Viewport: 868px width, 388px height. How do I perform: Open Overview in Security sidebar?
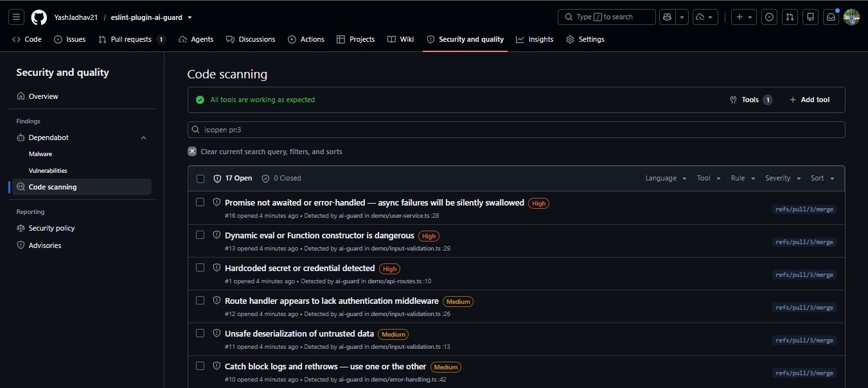80,96
